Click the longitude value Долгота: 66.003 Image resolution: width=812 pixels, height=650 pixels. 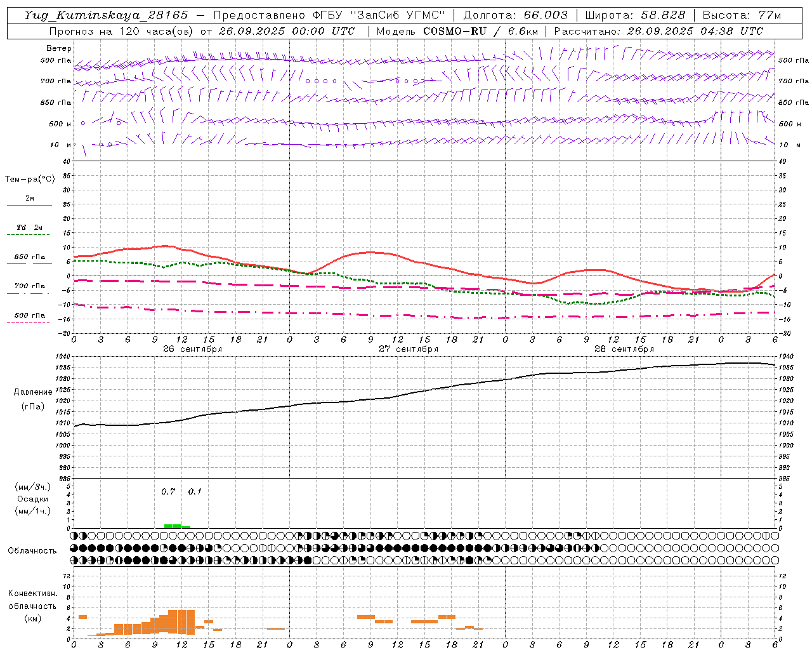coord(515,15)
